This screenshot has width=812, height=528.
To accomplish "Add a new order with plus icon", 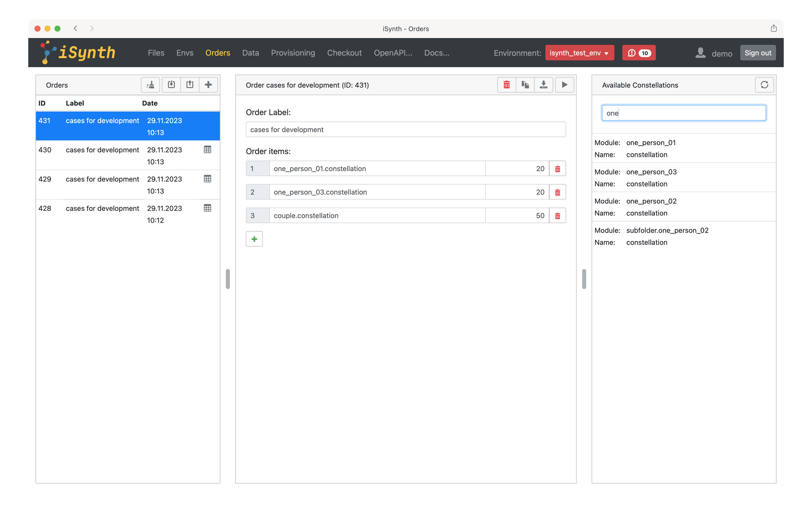I will [208, 85].
